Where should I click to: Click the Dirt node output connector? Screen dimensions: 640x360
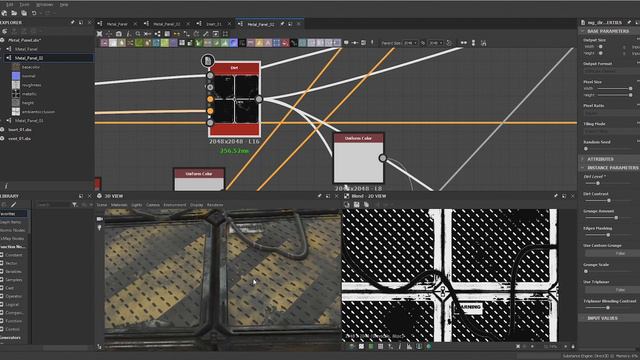259,99
